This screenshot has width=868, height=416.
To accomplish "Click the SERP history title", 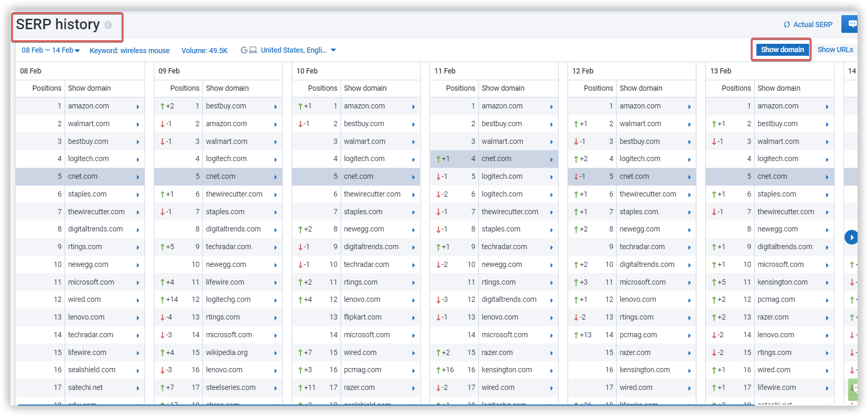I will tap(58, 25).
